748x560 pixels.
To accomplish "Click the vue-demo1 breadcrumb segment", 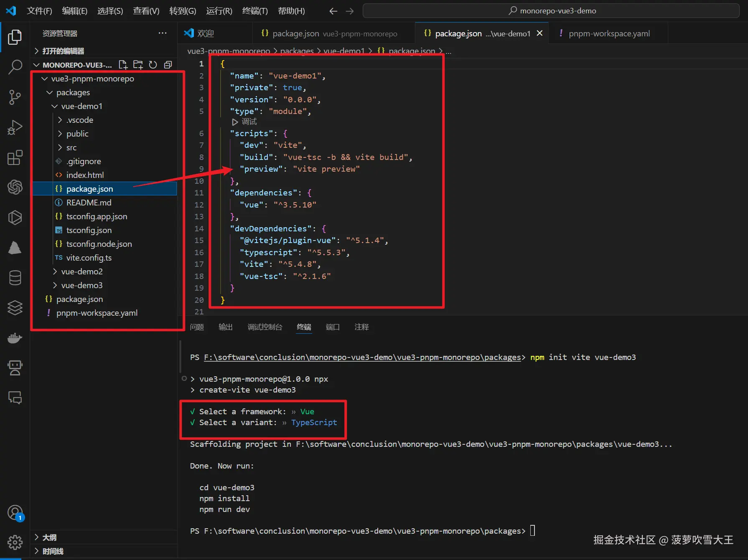I will coord(344,51).
